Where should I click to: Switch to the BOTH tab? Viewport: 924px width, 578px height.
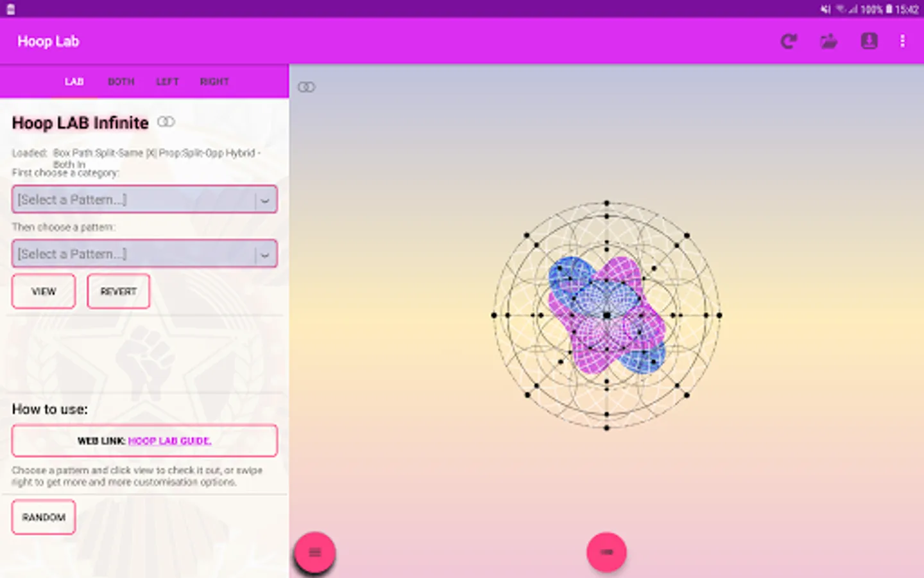121,82
